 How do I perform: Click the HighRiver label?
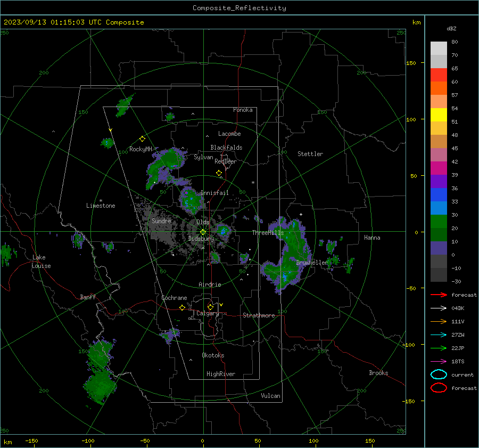click(x=221, y=374)
